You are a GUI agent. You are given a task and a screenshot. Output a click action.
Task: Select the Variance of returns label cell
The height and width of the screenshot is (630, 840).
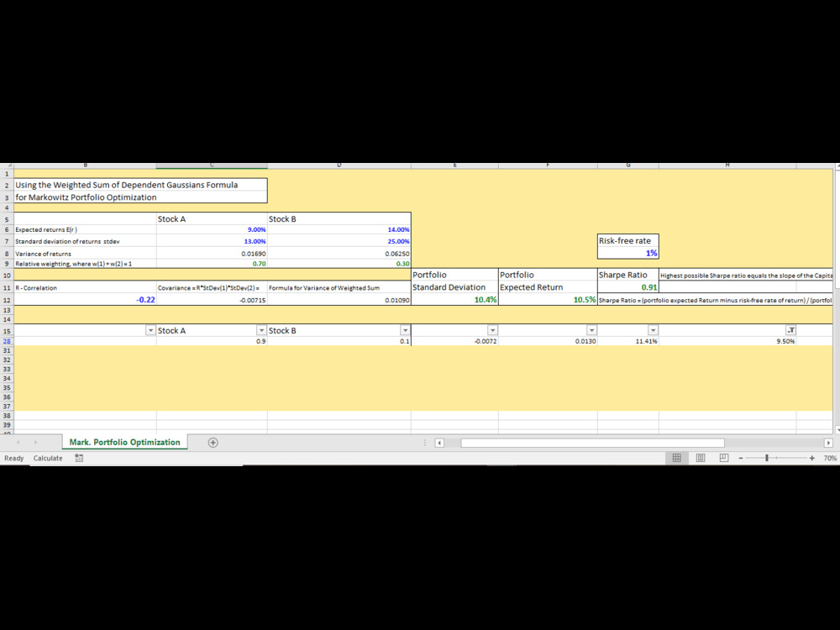tap(85, 254)
